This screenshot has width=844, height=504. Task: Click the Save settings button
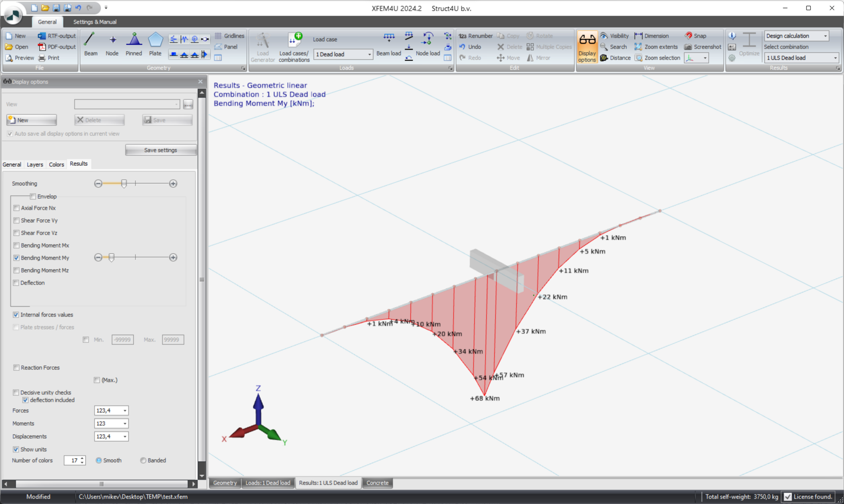[161, 150]
